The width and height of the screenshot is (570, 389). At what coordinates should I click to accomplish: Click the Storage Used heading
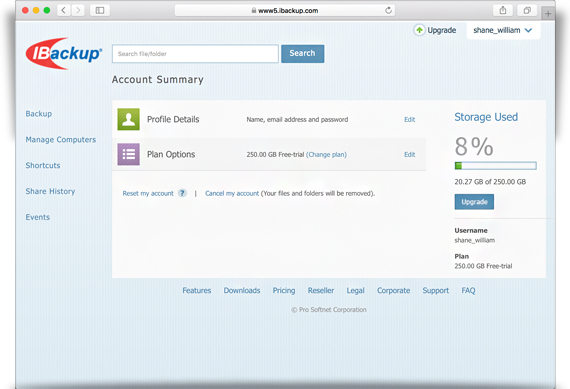[x=486, y=117]
